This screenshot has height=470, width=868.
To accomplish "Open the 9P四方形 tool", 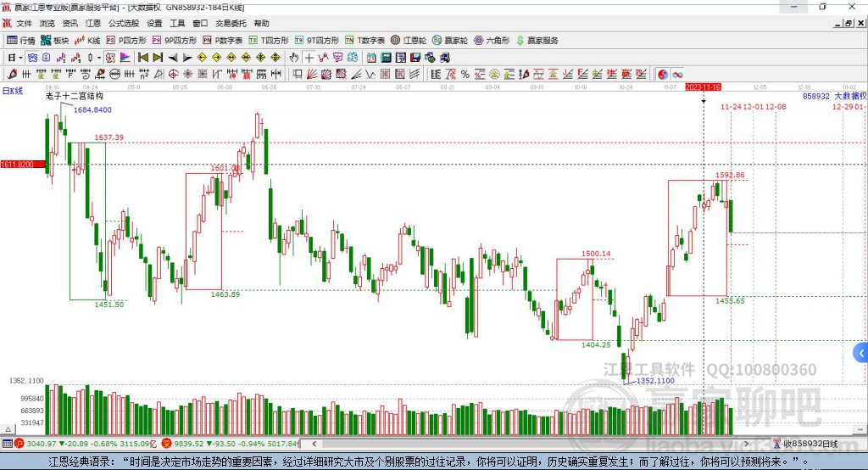I will (x=175, y=41).
